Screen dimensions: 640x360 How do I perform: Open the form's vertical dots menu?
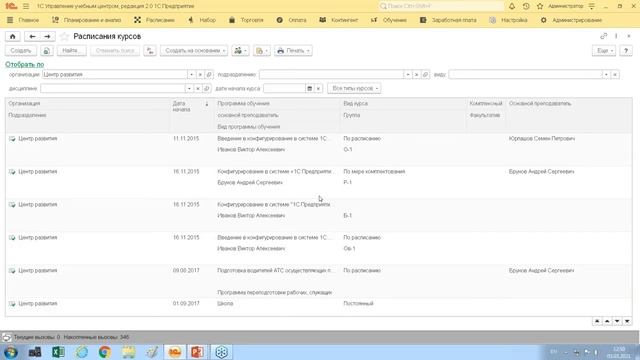tap(616, 36)
